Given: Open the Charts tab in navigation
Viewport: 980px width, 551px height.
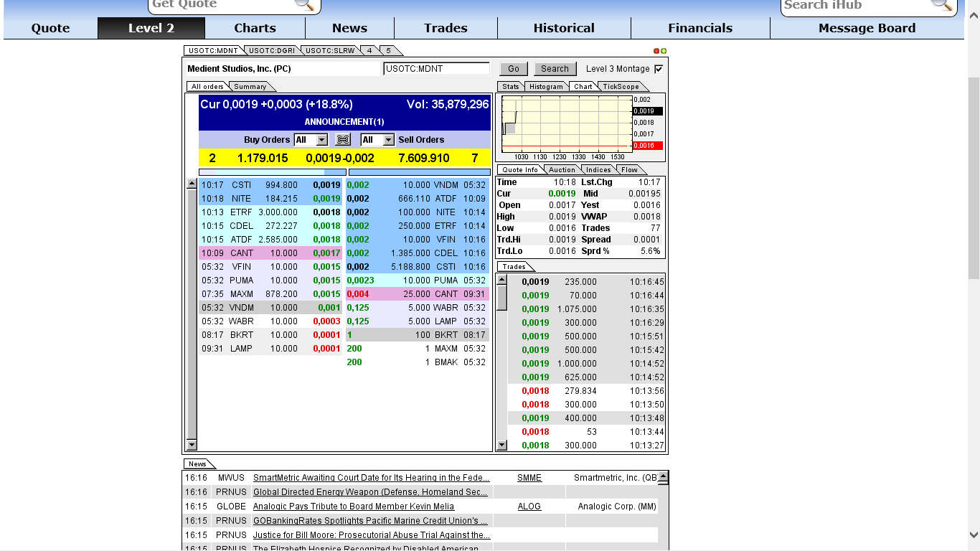Looking at the screenshot, I should tap(255, 28).
